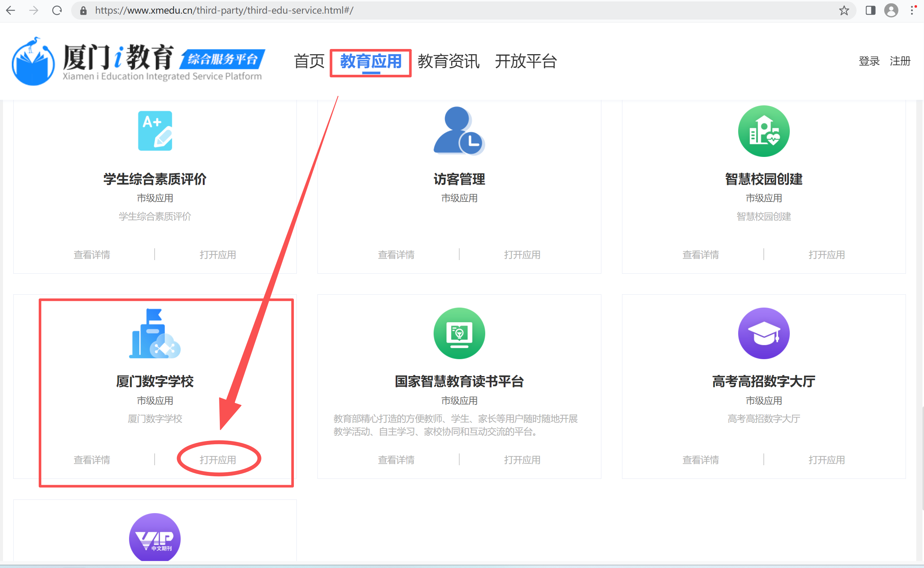Image resolution: width=924 pixels, height=568 pixels.
Task: Click the 国家智慧教育读书平台 green icon
Action: [x=459, y=334]
